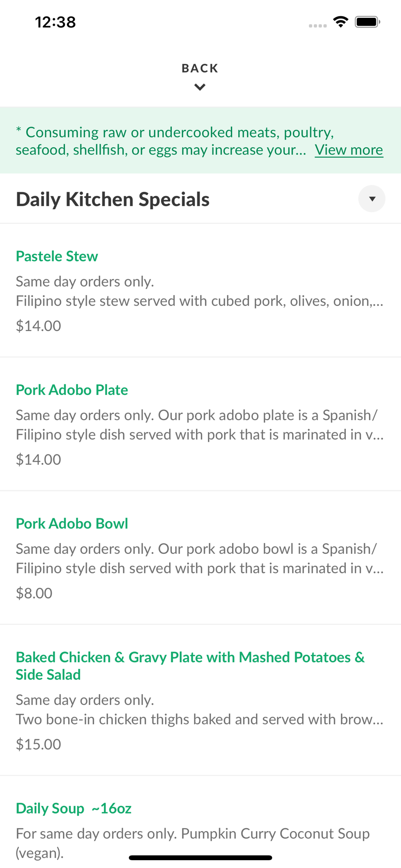
Task: Tap the Wi-Fi status icon
Action: pyautogui.click(x=341, y=22)
